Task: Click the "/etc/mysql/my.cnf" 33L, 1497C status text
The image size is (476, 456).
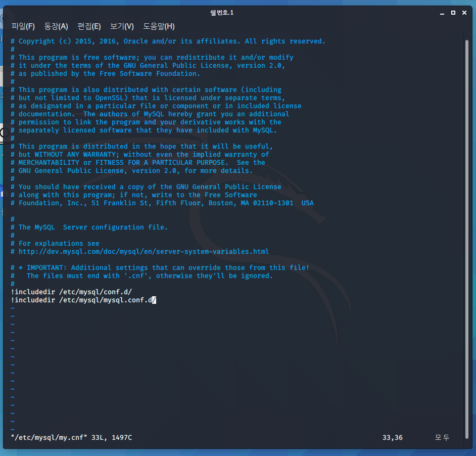Action: pyautogui.click(x=71, y=437)
